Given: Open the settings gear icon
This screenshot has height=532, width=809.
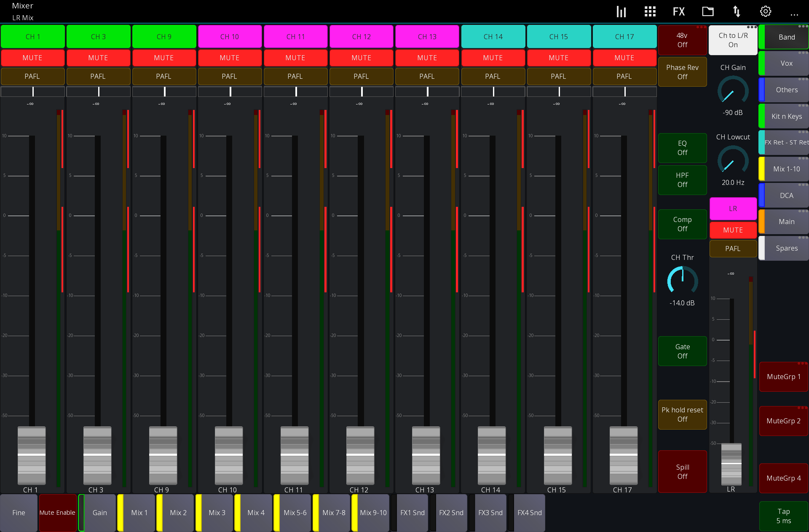Looking at the screenshot, I should pos(766,11).
